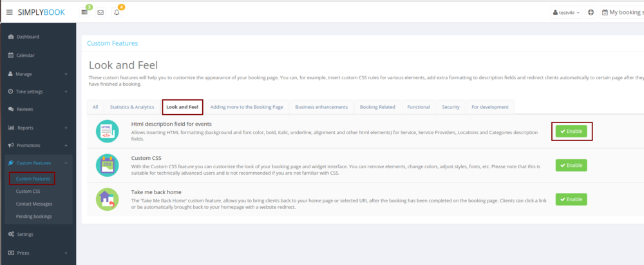
Task: Click the globe help icon in header
Action: (591, 12)
